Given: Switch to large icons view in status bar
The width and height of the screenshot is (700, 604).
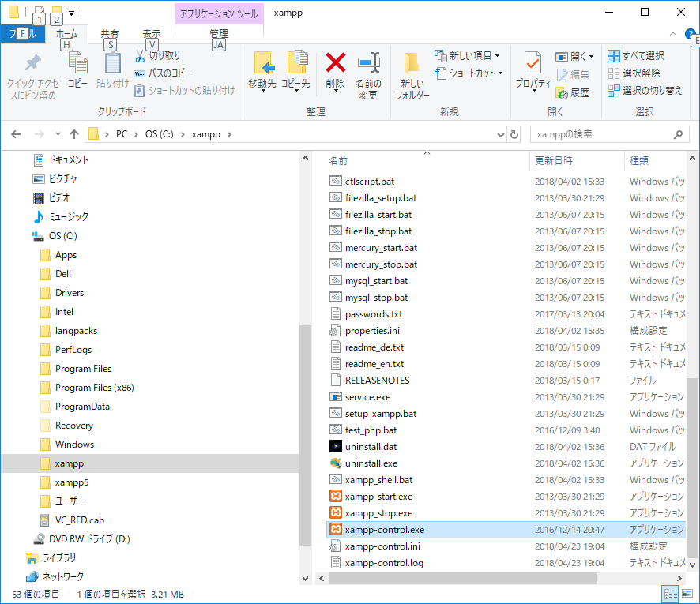Looking at the screenshot, I should coord(687,595).
